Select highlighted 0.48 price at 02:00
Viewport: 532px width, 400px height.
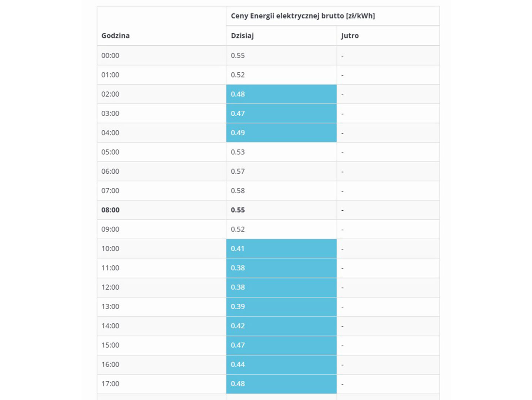pos(238,94)
